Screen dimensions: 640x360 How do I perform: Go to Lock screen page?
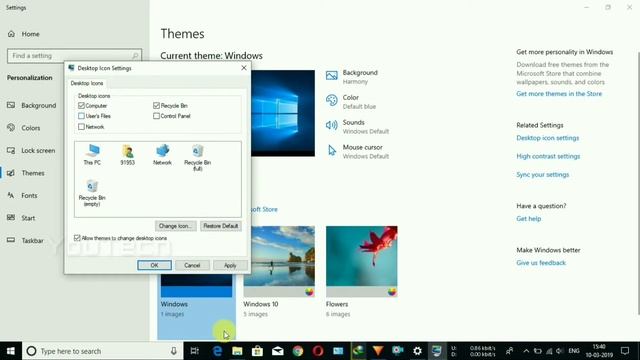click(x=31, y=150)
